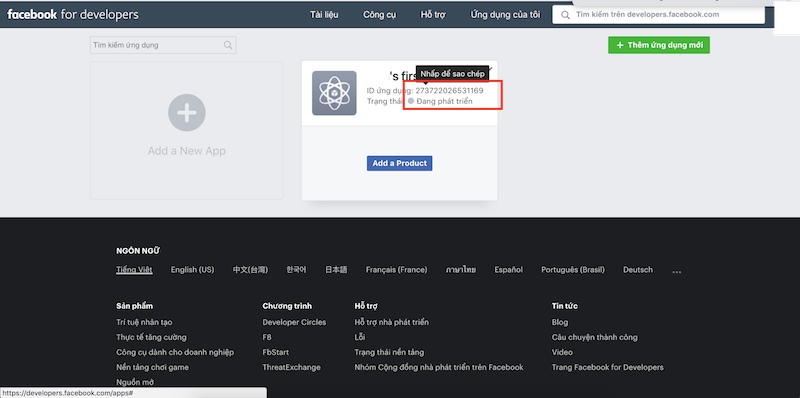Click the magnifier in top search bar
This screenshot has height=398, width=800.
(x=565, y=15)
